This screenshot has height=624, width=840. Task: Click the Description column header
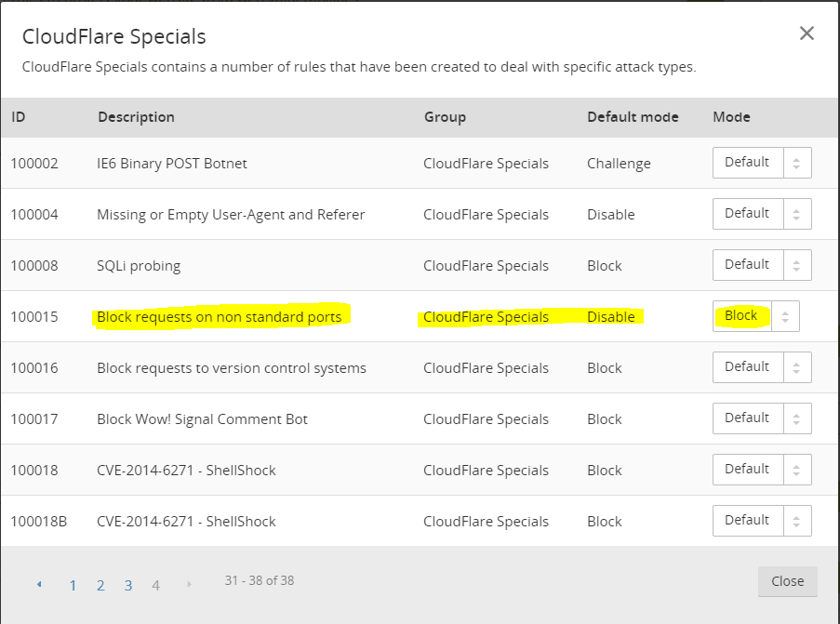136,117
